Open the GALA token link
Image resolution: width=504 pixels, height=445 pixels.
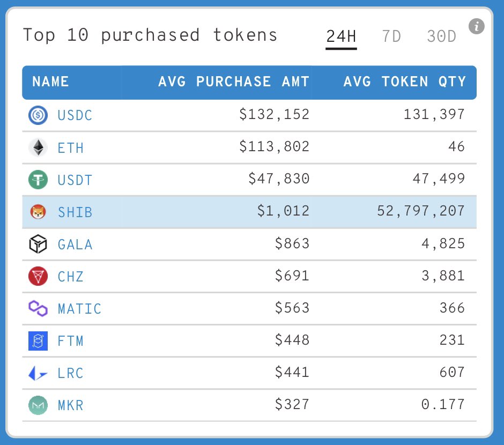[x=75, y=244]
